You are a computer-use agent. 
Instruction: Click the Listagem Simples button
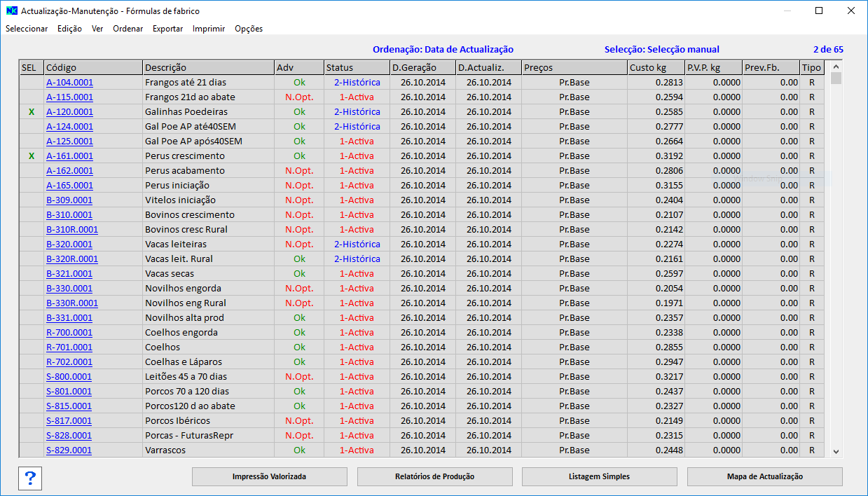pyautogui.click(x=599, y=476)
